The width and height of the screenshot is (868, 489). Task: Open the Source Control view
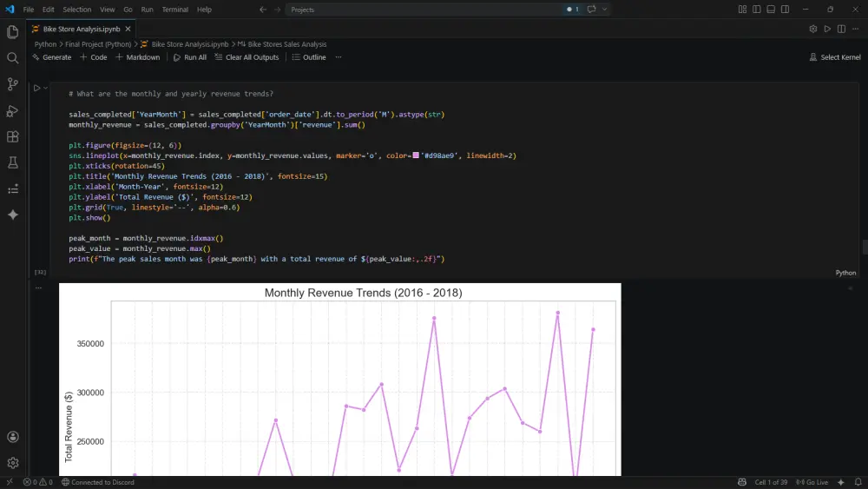click(x=13, y=84)
